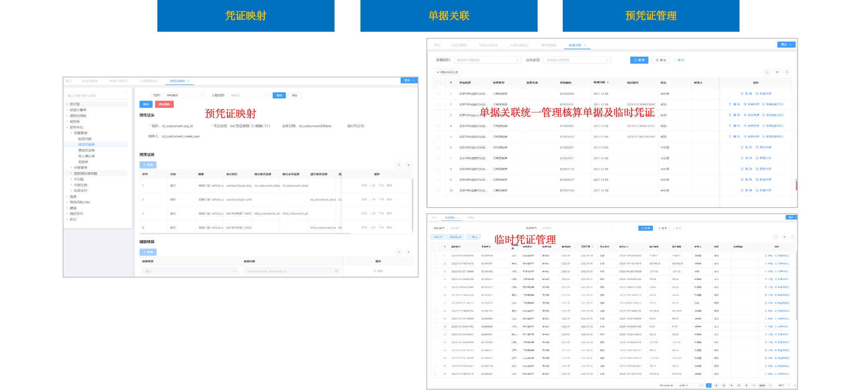Switch to the 入账规则定义 tab in 单据关联 window
The width and height of the screenshot is (868, 390).
[519, 45]
